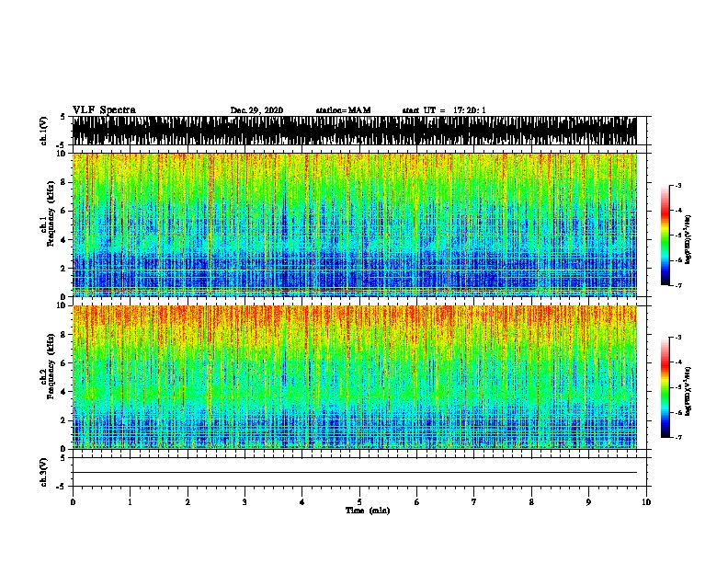Click the "0" tick on the time axis
Viewport: 728px width, 563px height.
click(73, 502)
